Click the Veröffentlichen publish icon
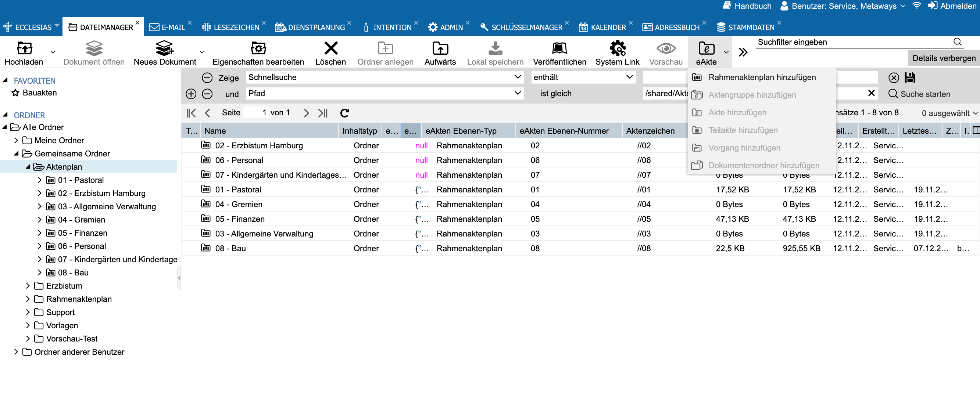This screenshot has height=401, width=980. (559, 48)
